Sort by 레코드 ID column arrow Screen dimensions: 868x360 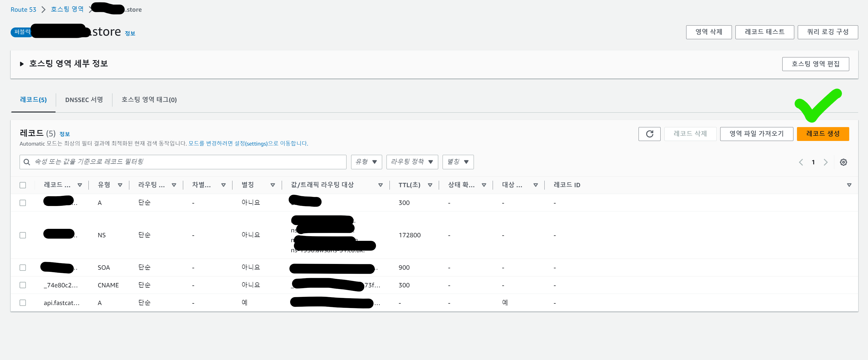pos(849,185)
